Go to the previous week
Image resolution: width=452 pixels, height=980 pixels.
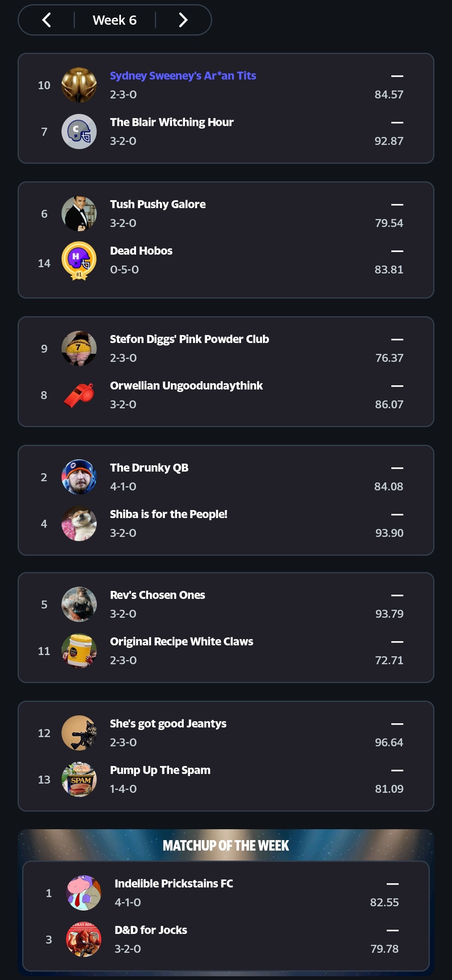[x=46, y=20]
